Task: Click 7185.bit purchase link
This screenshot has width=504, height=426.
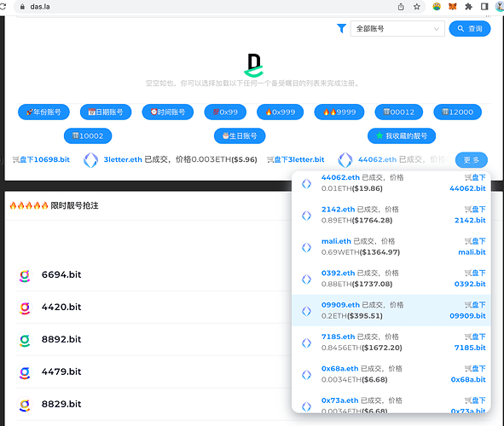Action: click(470, 348)
